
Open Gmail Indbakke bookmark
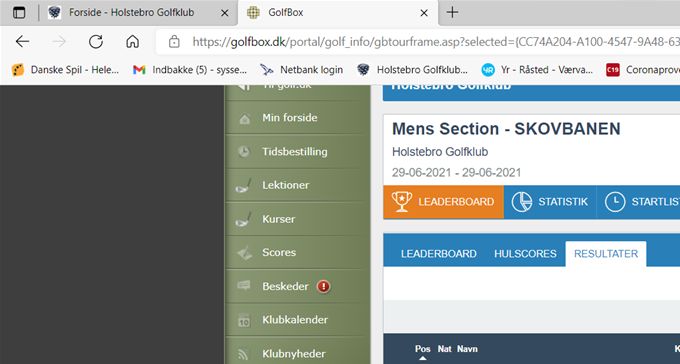tap(190, 69)
